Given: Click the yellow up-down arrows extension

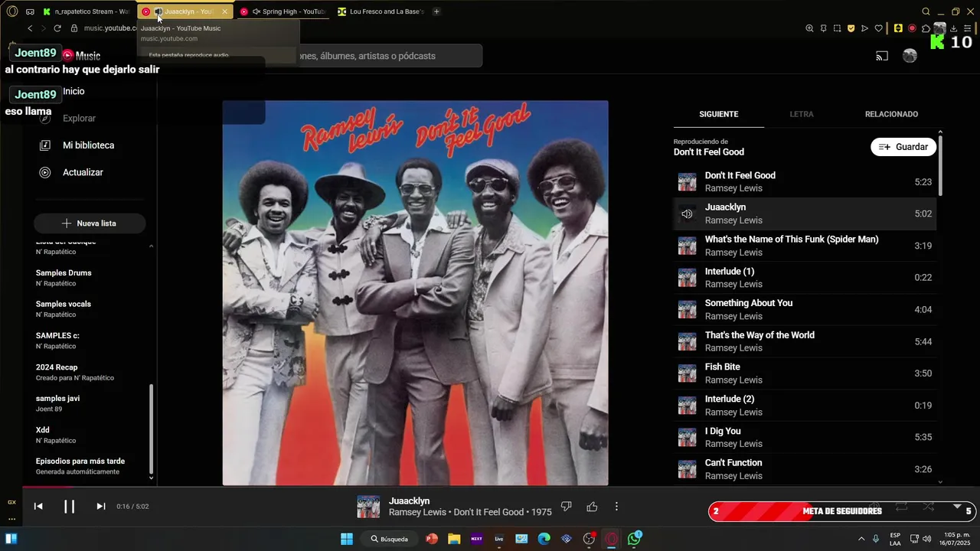Looking at the screenshot, I should tap(898, 28).
